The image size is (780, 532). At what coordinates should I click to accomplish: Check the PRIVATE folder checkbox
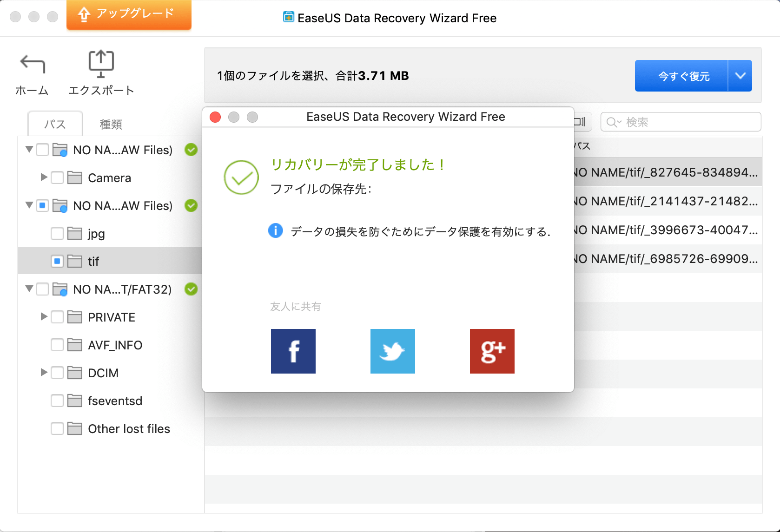[x=57, y=317]
